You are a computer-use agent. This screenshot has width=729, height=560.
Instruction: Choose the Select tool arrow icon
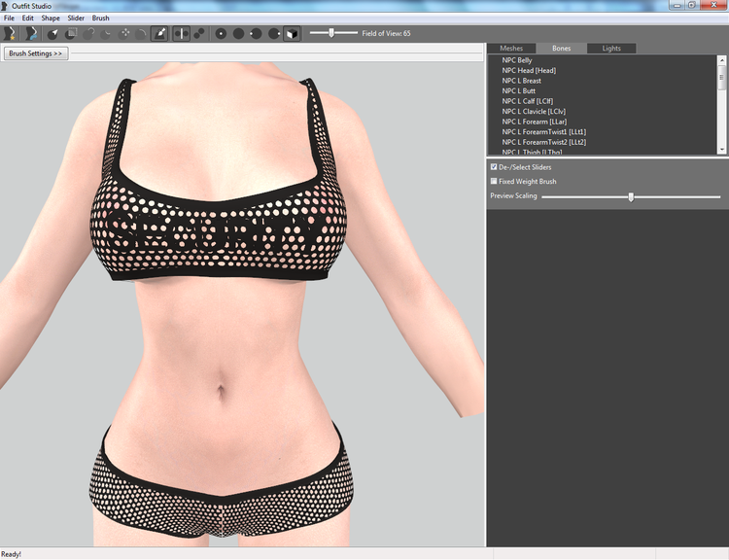pos(53,33)
